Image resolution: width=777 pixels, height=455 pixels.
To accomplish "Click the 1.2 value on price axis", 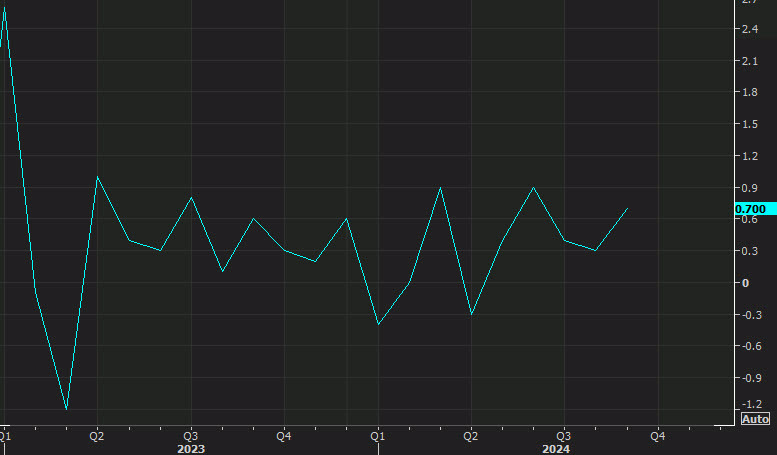I will pos(748,157).
